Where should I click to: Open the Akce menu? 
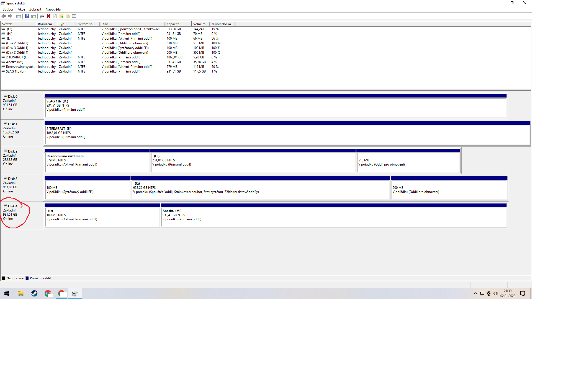point(21,9)
